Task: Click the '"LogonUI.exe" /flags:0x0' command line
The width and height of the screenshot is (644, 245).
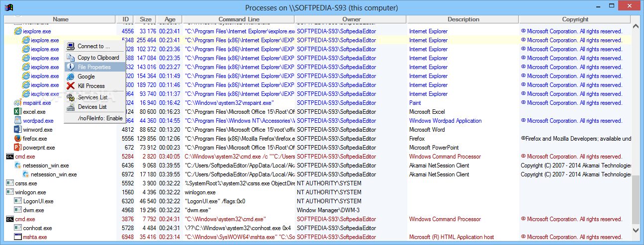Action: pyautogui.click(x=215, y=201)
